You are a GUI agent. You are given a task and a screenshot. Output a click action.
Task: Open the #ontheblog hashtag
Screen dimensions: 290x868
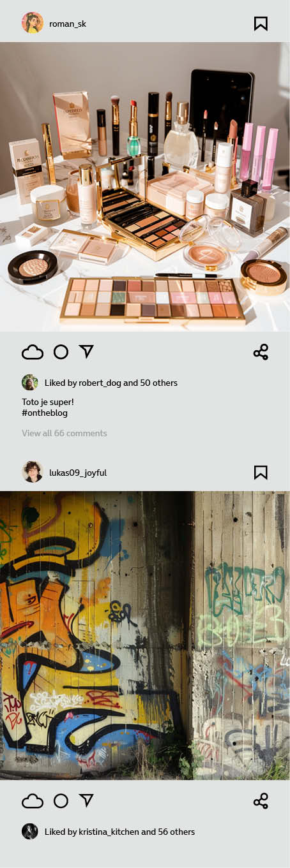point(45,413)
